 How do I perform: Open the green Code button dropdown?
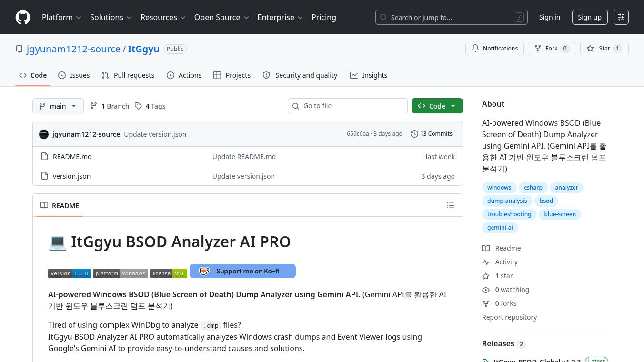453,106
